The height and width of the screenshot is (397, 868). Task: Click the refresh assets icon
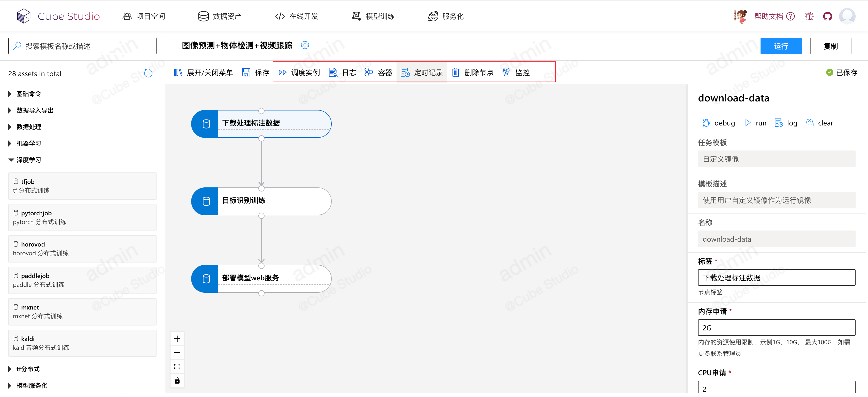[x=148, y=73]
